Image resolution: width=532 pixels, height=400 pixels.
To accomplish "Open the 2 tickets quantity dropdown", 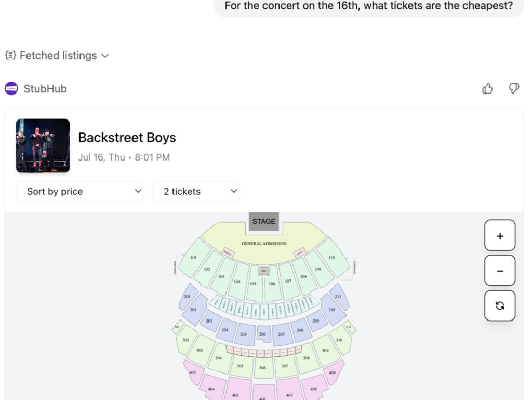I will pos(196,191).
